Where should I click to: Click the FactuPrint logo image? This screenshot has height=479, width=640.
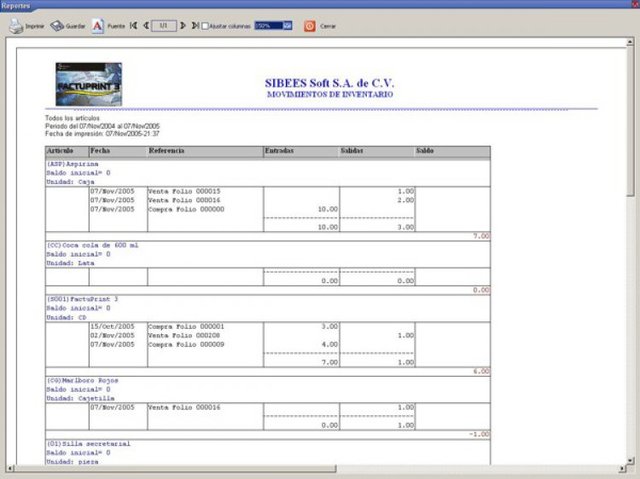[88, 82]
